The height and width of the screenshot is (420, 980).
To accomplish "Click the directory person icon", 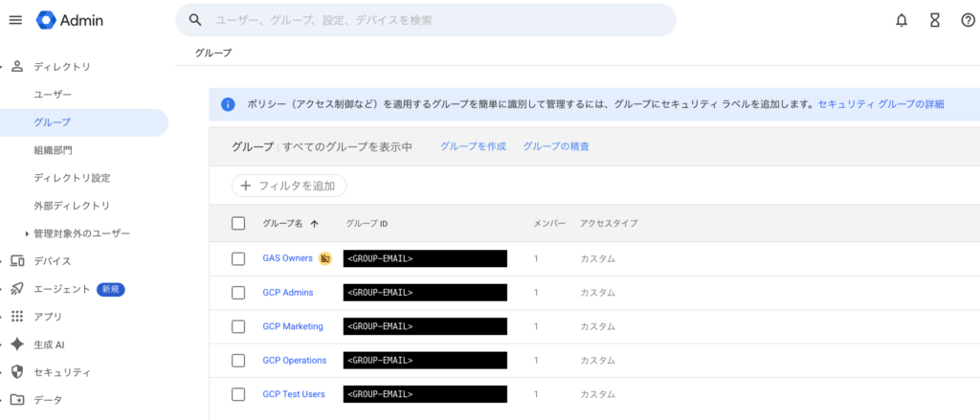I will [17, 66].
